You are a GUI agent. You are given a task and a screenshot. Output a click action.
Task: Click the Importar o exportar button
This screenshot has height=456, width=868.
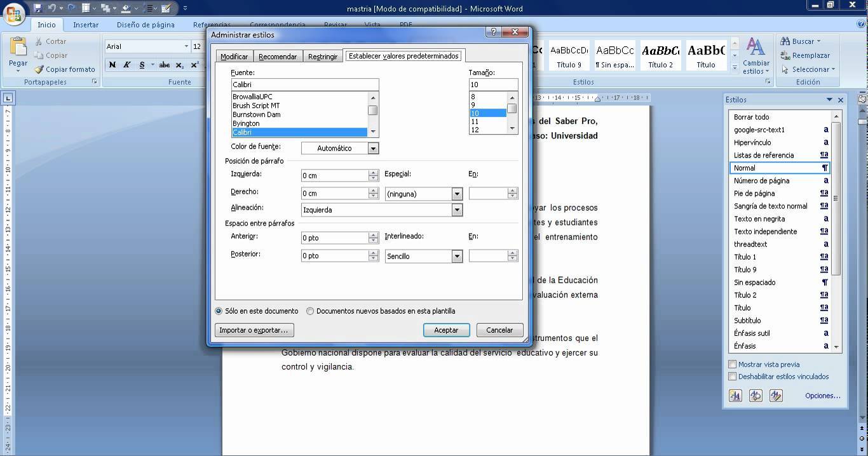(x=254, y=330)
